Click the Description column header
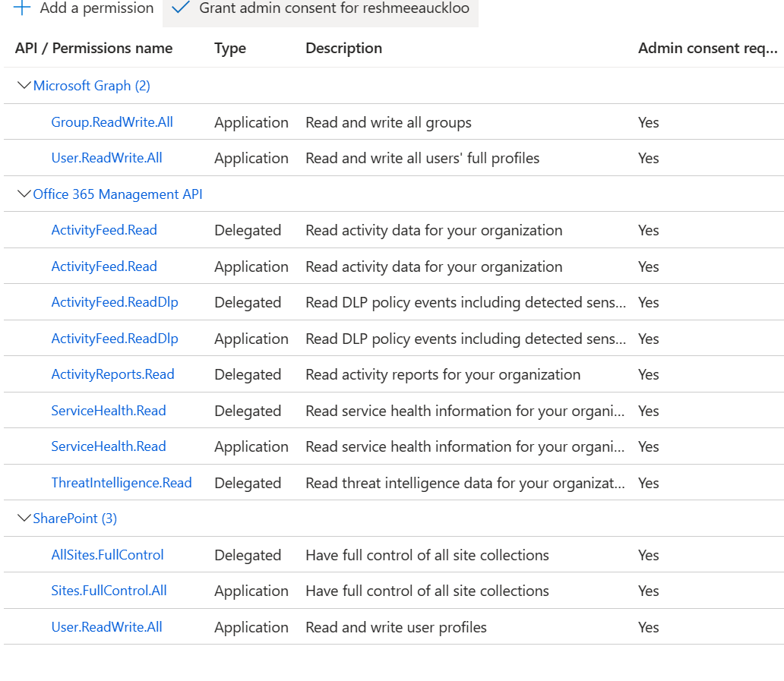The height and width of the screenshot is (681, 784). (343, 49)
